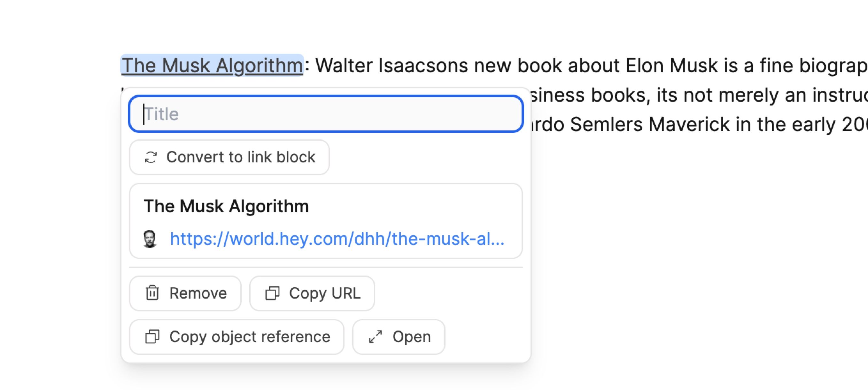868x390 pixels.
Task: Click the copy icon on the Copy URL button
Action: click(x=272, y=293)
